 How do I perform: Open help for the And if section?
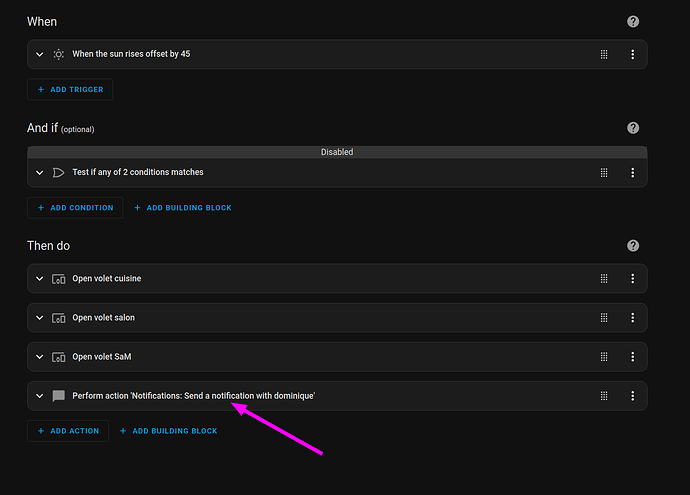633,128
